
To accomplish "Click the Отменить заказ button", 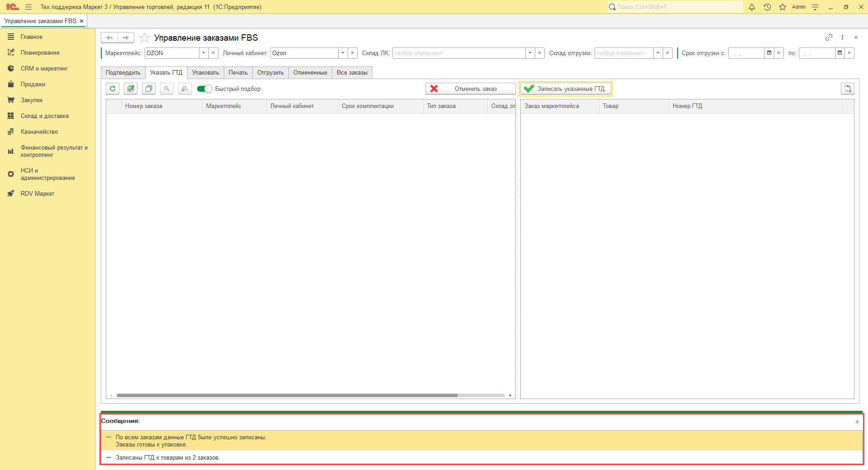I will pyautogui.click(x=470, y=89).
